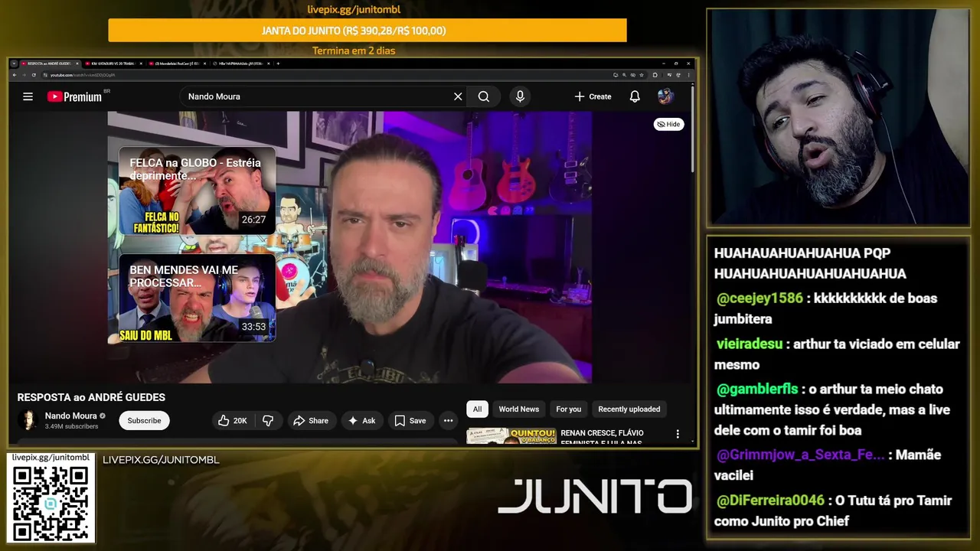
Task: Select the World News chip
Action: click(x=519, y=409)
